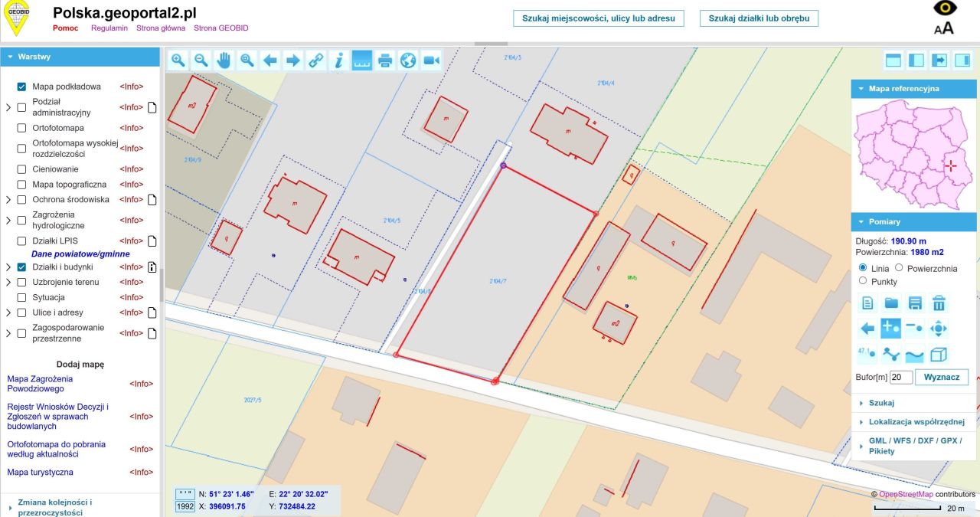Click the high contrast eye icon
The width and height of the screenshot is (980, 517).
[x=945, y=8]
